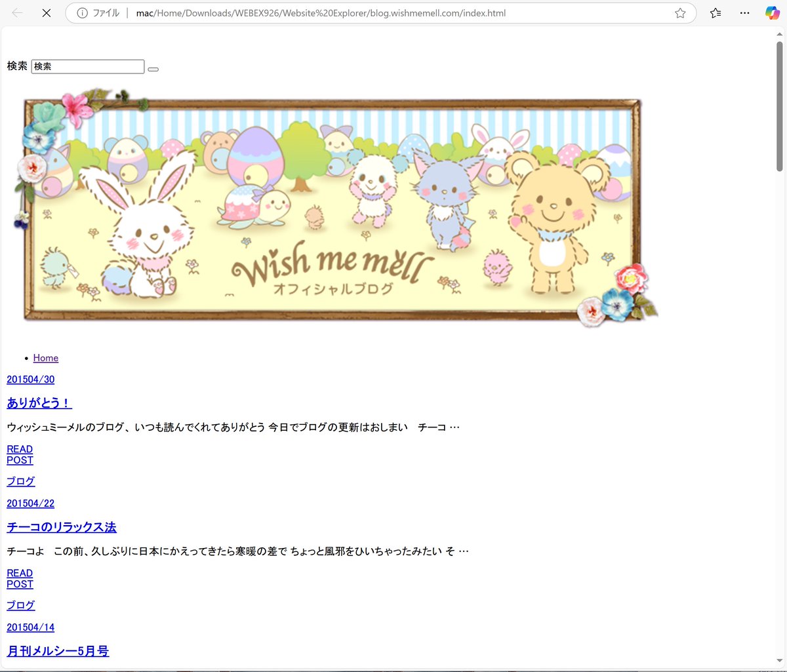This screenshot has height=672, width=787.
Task: Open post 月刊メルシー5月号
Action: 58,651
